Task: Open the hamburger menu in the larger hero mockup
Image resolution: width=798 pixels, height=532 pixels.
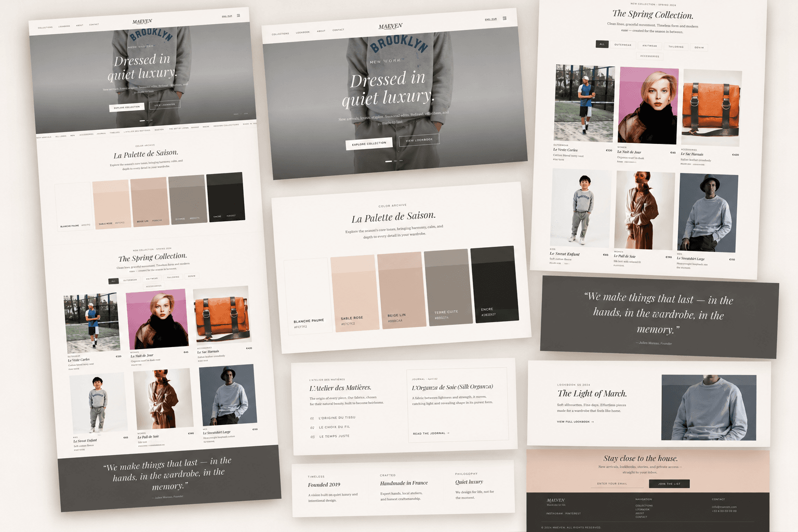Action: [504, 18]
